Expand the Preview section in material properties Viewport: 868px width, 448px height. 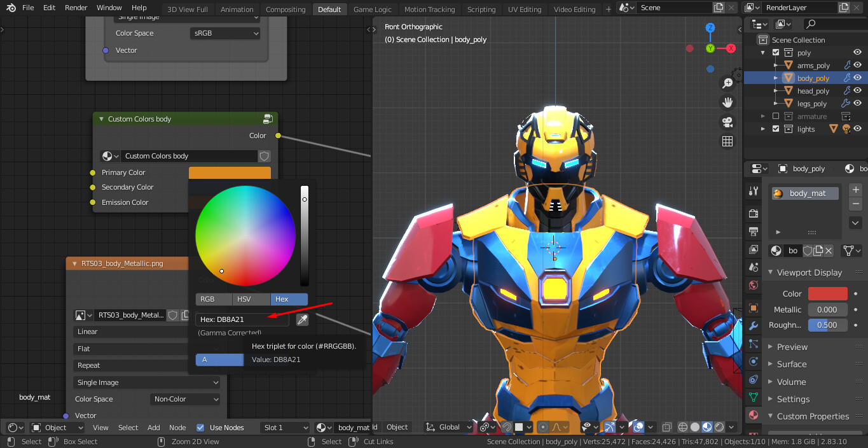pyautogui.click(x=791, y=347)
